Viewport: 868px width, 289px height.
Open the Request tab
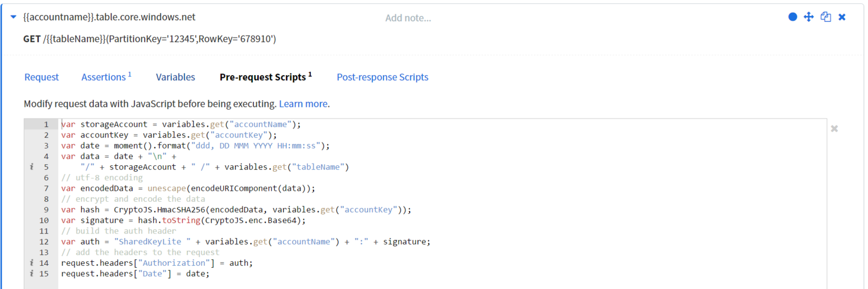[42, 77]
